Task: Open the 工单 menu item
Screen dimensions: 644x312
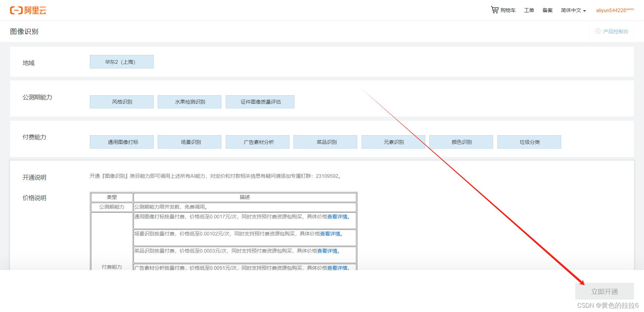Action: tap(529, 10)
